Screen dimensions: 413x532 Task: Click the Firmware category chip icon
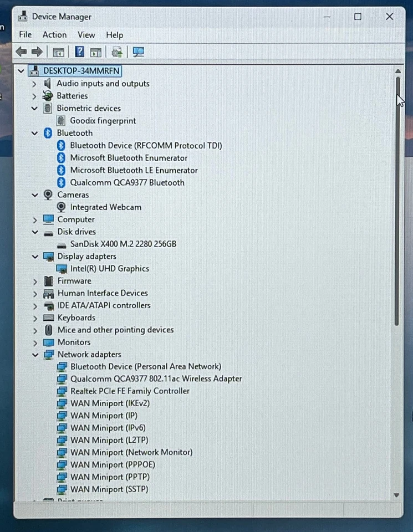click(49, 281)
